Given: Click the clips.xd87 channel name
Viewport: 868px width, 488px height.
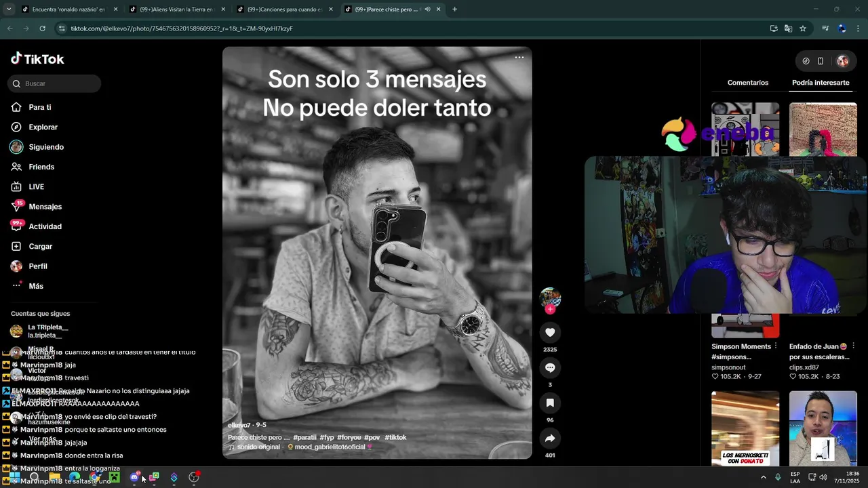Looking at the screenshot, I should point(804,367).
